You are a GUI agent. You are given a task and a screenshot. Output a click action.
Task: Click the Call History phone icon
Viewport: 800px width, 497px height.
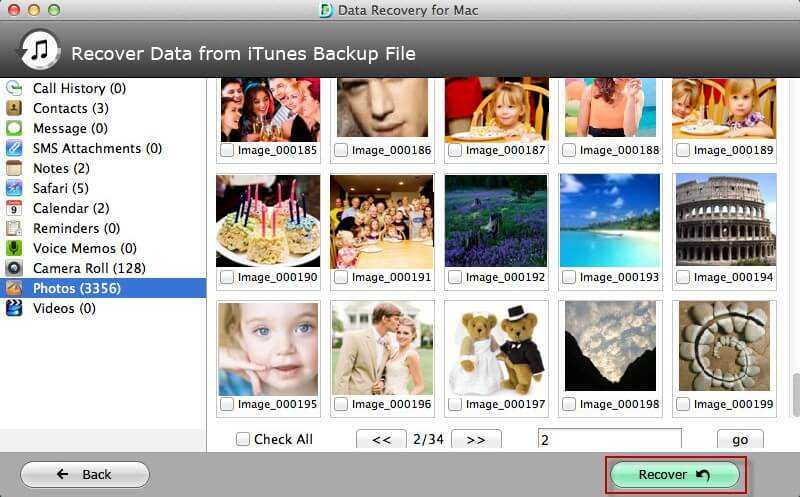click(x=14, y=88)
